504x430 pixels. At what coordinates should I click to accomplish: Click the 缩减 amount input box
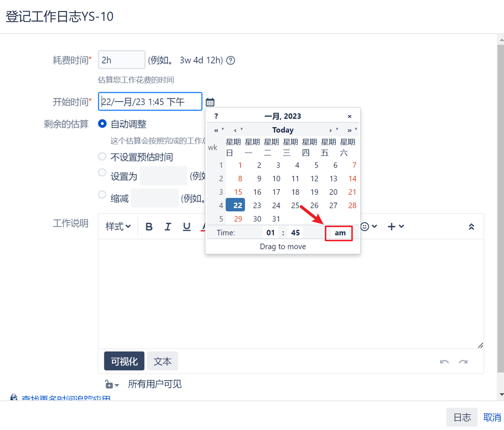154,198
